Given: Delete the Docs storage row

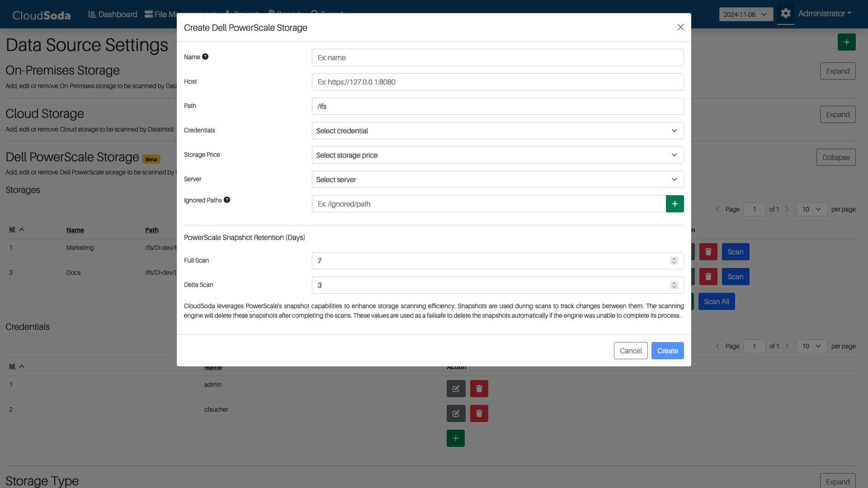Looking at the screenshot, I should click(708, 277).
